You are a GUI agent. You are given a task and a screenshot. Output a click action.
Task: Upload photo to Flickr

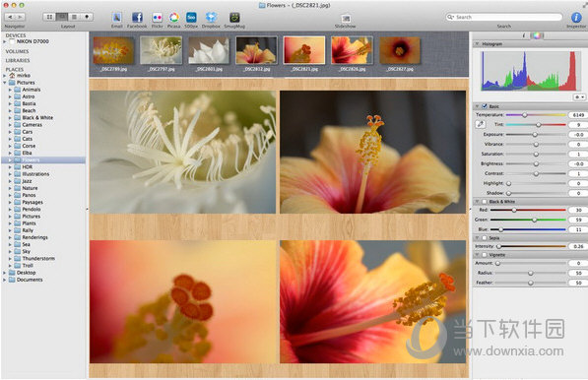[157, 18]
